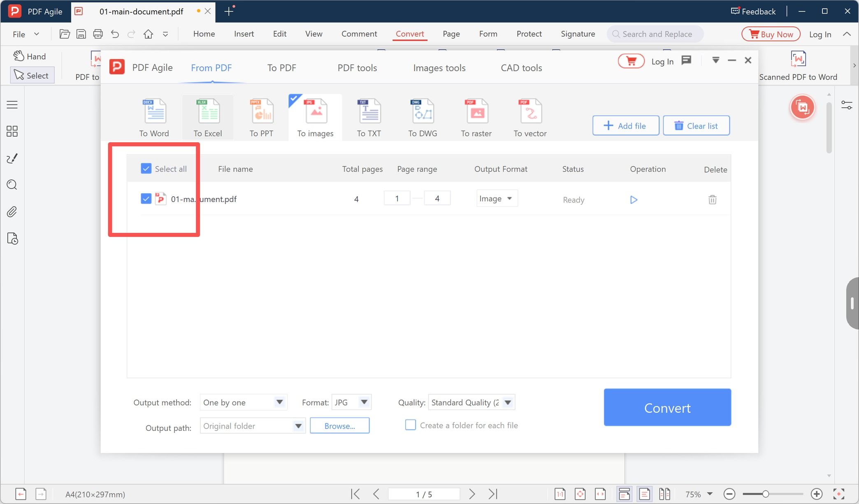Click the zoom slider handle
Viewport: 859px width, 504px height.
pos(765,494)
